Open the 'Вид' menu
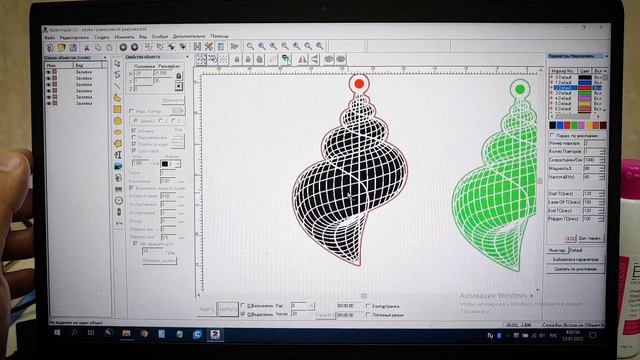The height and width of the screenshot is (360, 640). [x=143, y=37]
